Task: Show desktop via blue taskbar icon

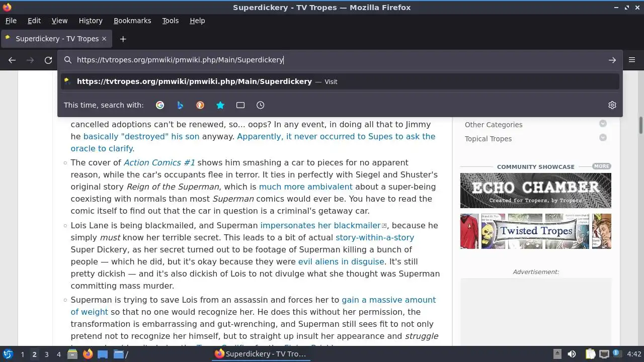Action: click(x=103, y=354)
